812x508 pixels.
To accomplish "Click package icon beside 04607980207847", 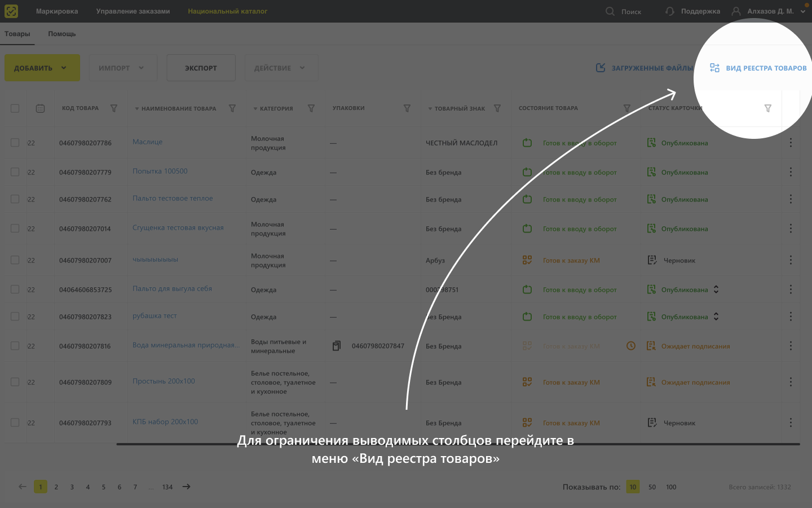I will 337,346.
